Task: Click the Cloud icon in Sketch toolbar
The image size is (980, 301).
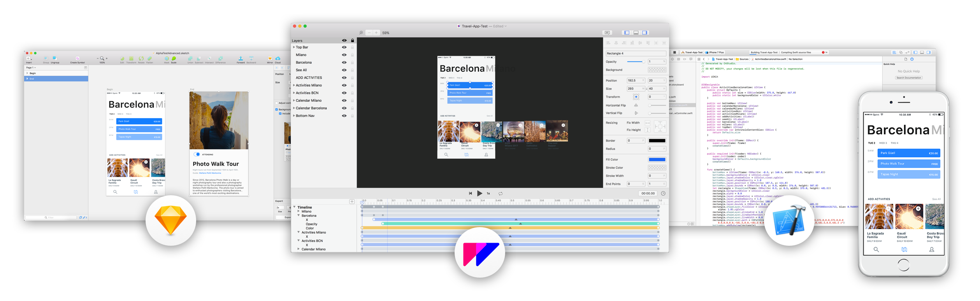Action: coord(277,59)
